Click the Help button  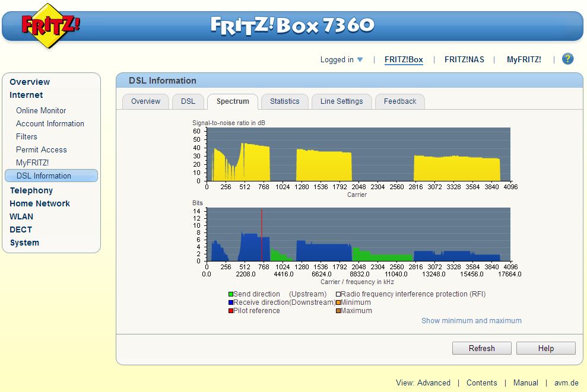pyautogui.click(x=545, y=348)
